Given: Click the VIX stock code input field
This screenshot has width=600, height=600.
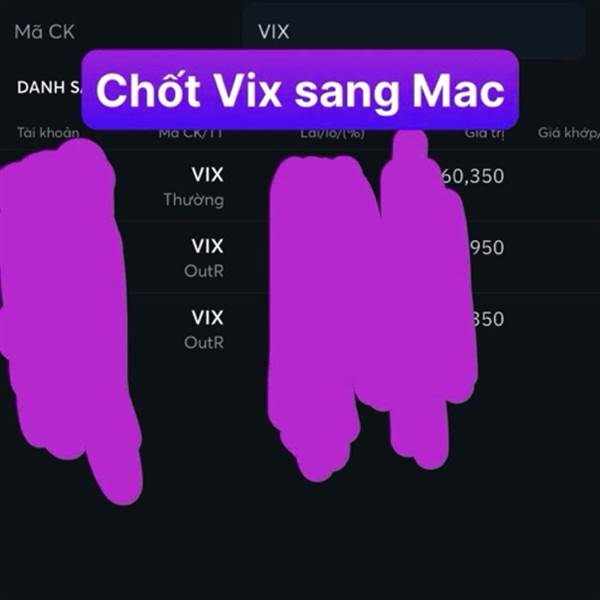Looking at the screenshot, I should tap(413, 31).
